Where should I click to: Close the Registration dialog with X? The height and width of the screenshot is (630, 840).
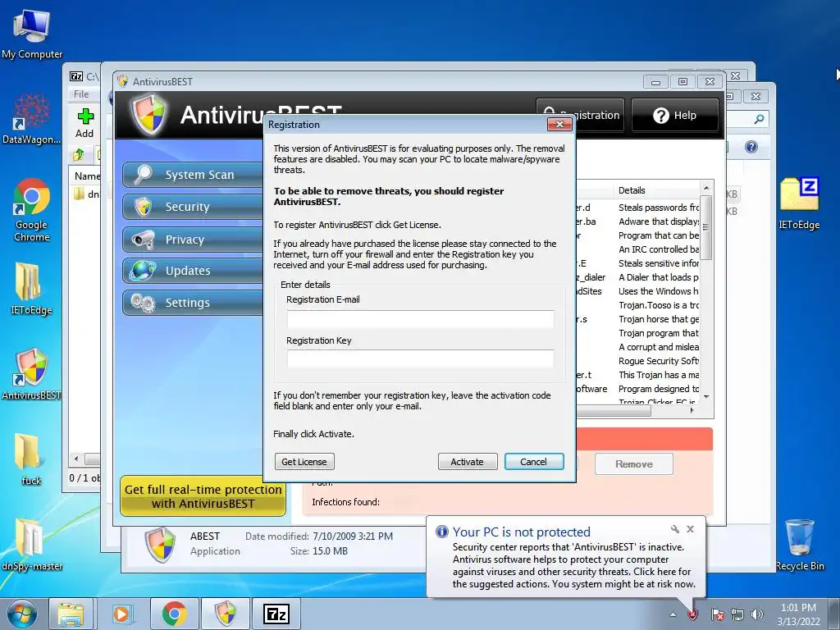[x=559, y=125]
